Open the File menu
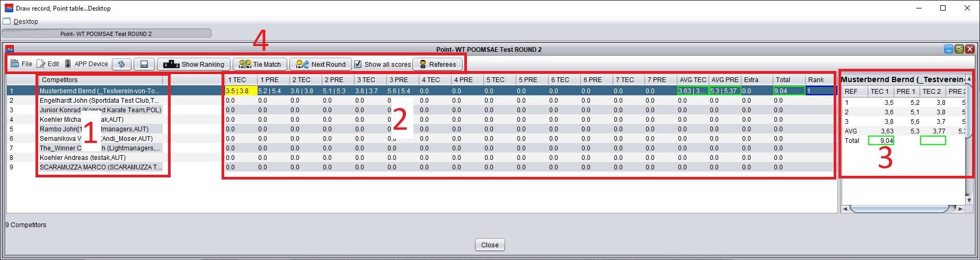This screenshot has height=260, width=980. (22, 64)
